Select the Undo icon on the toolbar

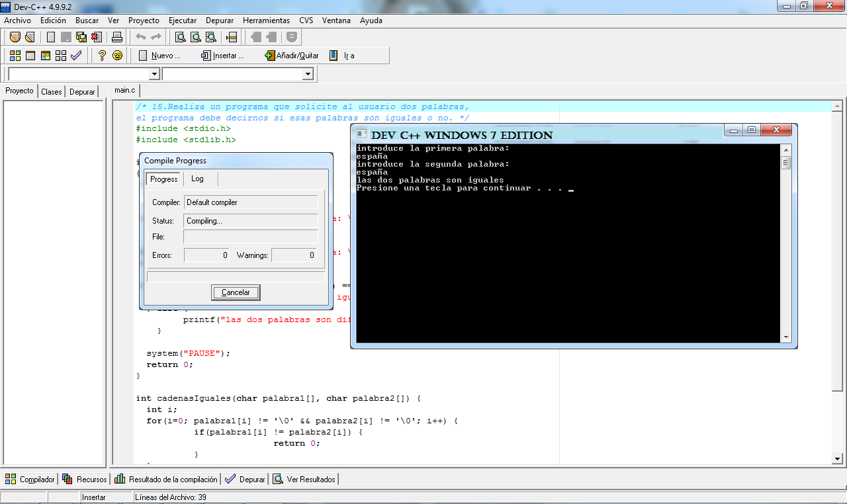140,36
